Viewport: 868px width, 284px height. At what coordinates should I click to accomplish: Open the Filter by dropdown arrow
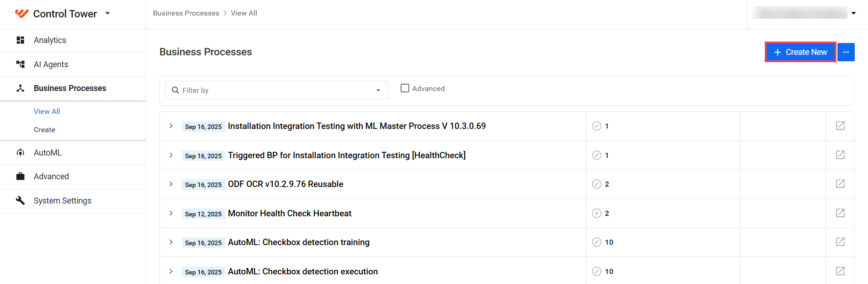378,90
